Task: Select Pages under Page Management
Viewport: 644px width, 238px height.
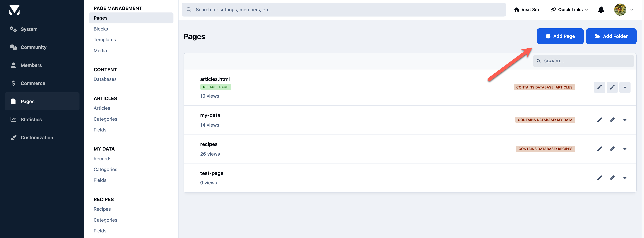Action: [131, 18]
